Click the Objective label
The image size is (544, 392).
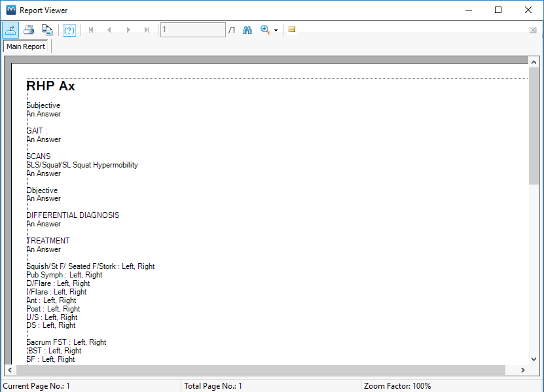point(42,190)
